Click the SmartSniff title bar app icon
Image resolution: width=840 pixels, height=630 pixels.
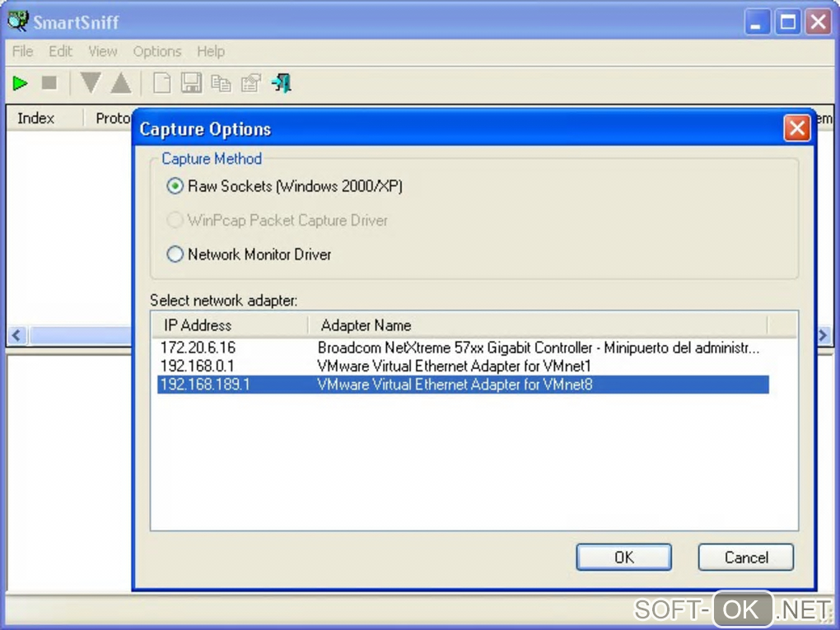click(18, 21)
